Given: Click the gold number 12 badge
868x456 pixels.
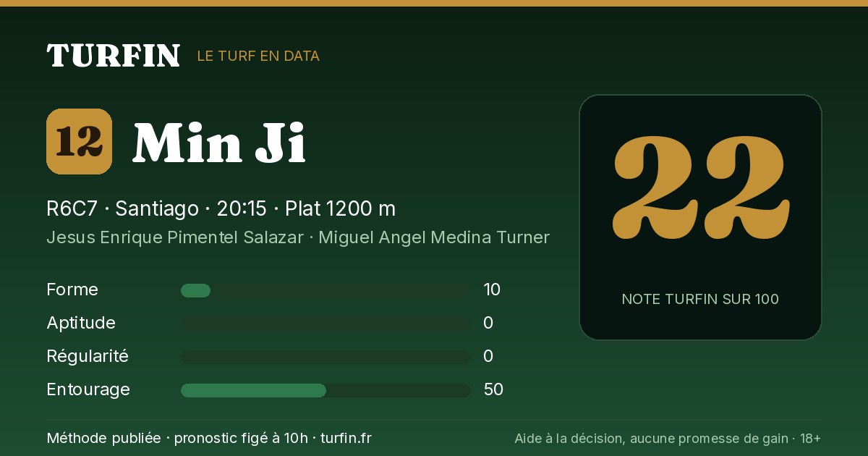Looking at the screenshot, I should click(79, 141).
